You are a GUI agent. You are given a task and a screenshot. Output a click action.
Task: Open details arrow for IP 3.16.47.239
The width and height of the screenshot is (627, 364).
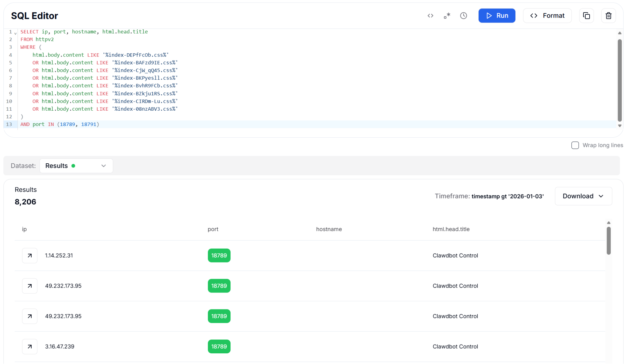pyautogui.click(x=30, y=346)
